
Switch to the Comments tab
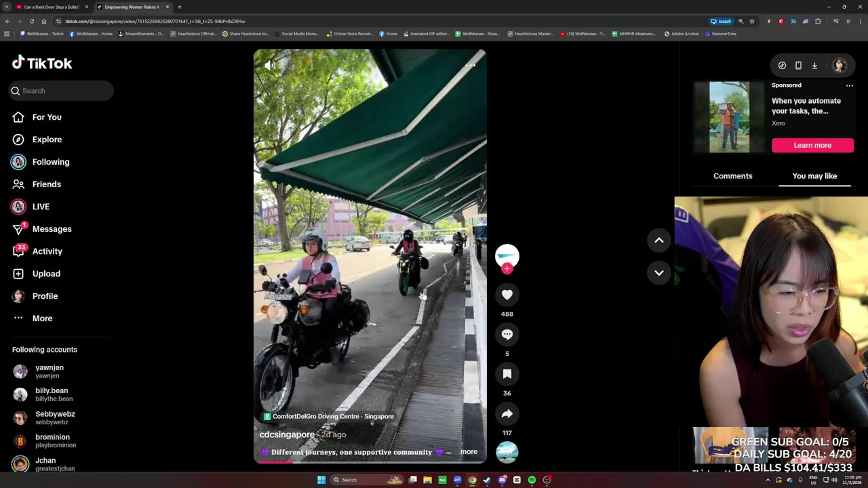point(732,176)
